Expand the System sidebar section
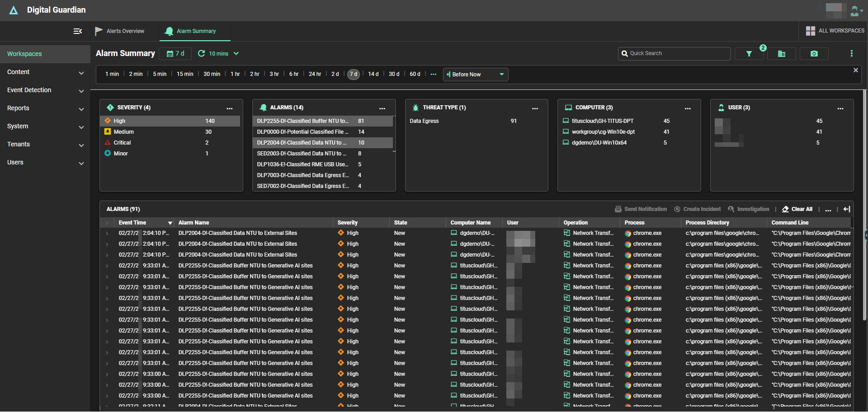This screenshot has height=412, width=868. 45,126
